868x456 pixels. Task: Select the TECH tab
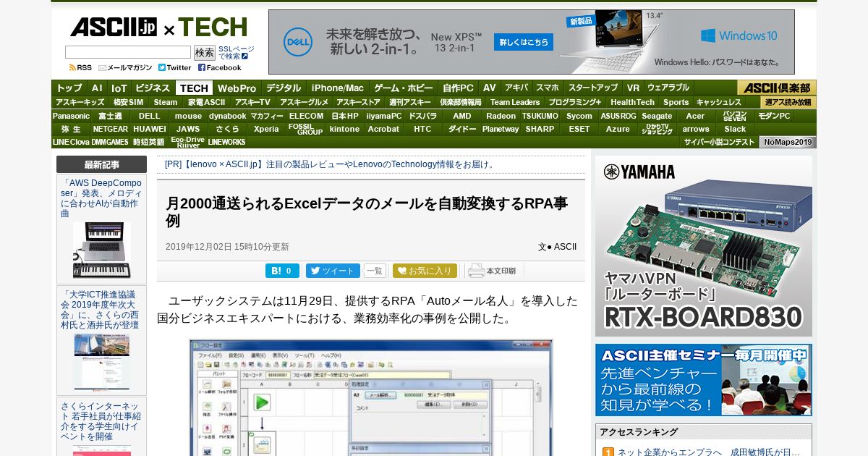click(x=194, y=88)
